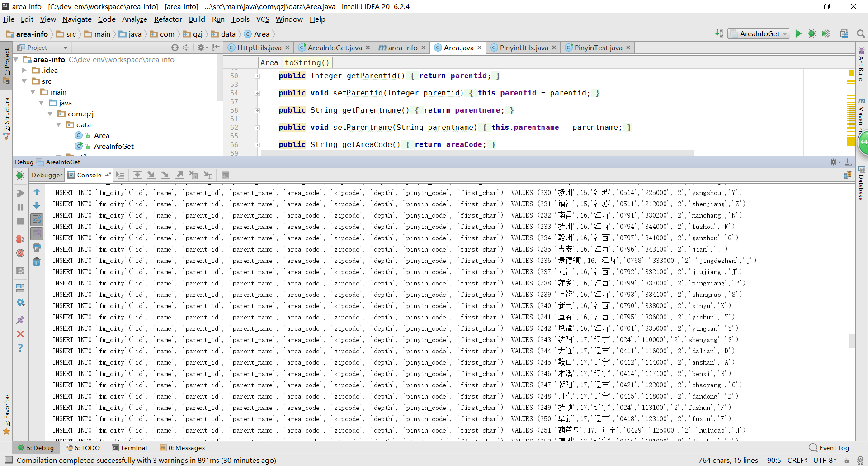The height and width of the screenshot is (466, 868).
Task: Resume program in debug panel
Action: [x=20, y=193]
